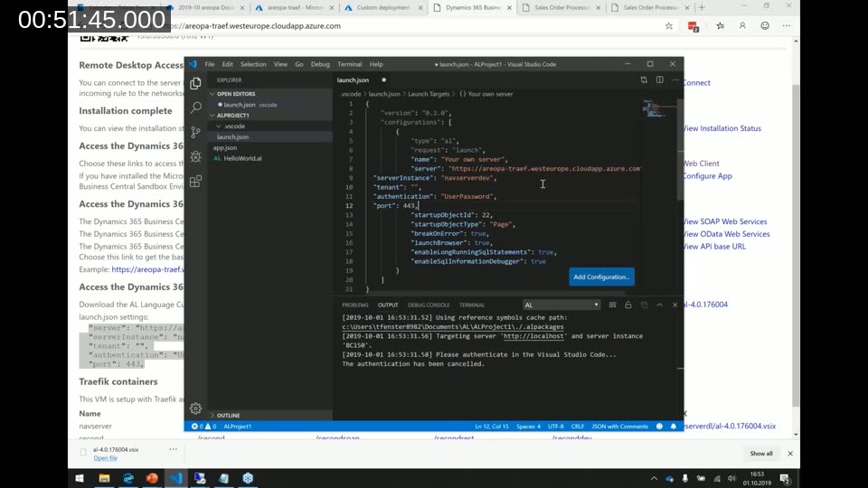Switch to the Terminal panel tab
The width and height of the screenshot is (868, 488).
472,305
